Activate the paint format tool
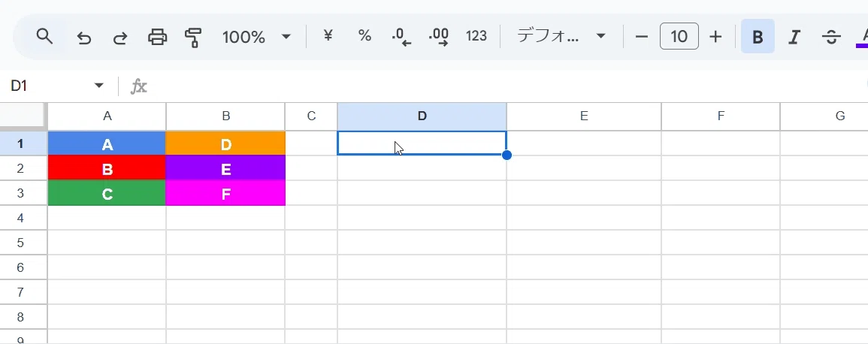 point(193,37)
